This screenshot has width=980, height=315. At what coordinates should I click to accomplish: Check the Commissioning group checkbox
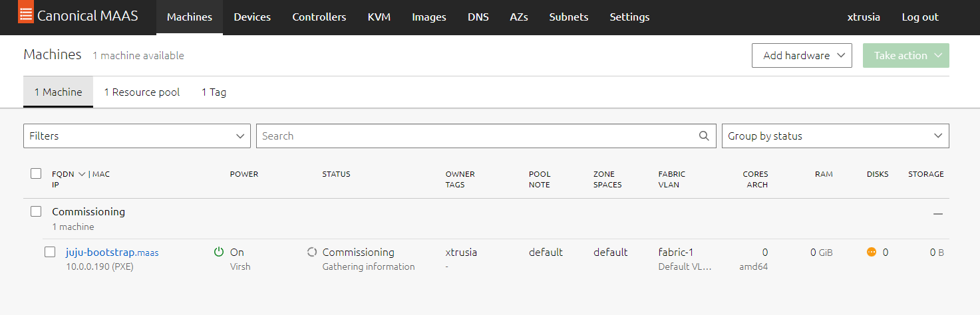(36, 211)
